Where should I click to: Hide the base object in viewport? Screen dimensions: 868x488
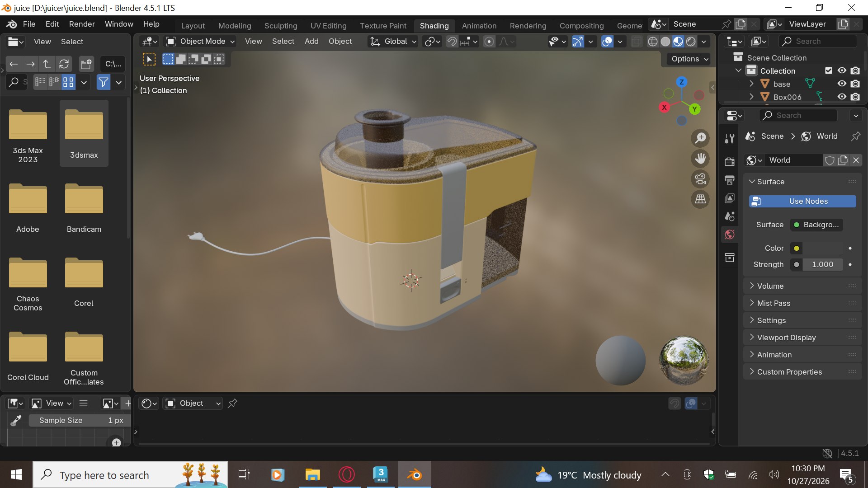pyautogui.click(x=842, y=84)
